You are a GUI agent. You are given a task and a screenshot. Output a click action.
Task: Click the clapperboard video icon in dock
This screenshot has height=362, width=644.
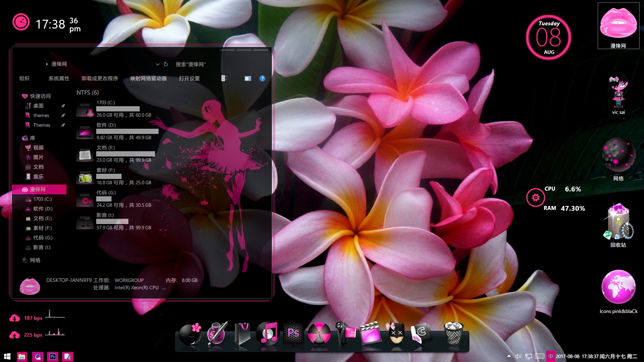point(370,333)
